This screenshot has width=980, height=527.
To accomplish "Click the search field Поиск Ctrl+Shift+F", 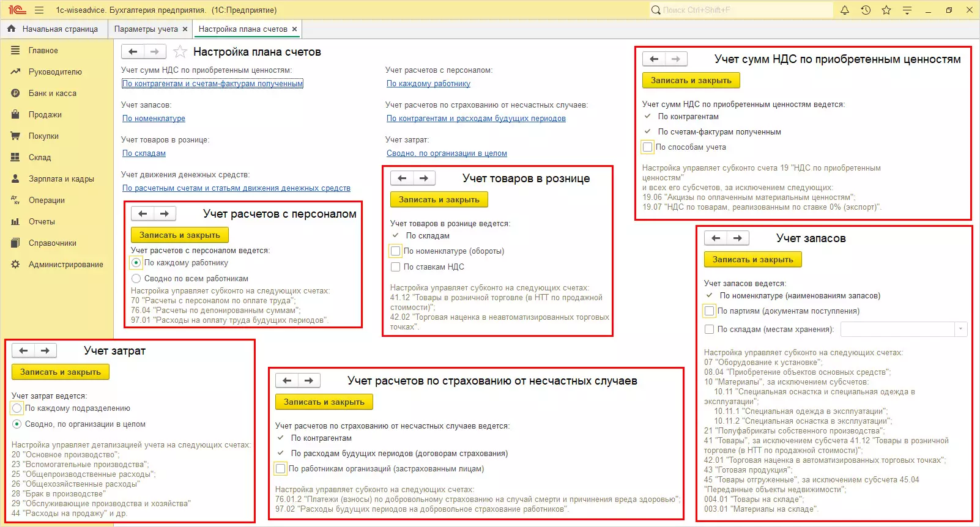I will point(741,10).
